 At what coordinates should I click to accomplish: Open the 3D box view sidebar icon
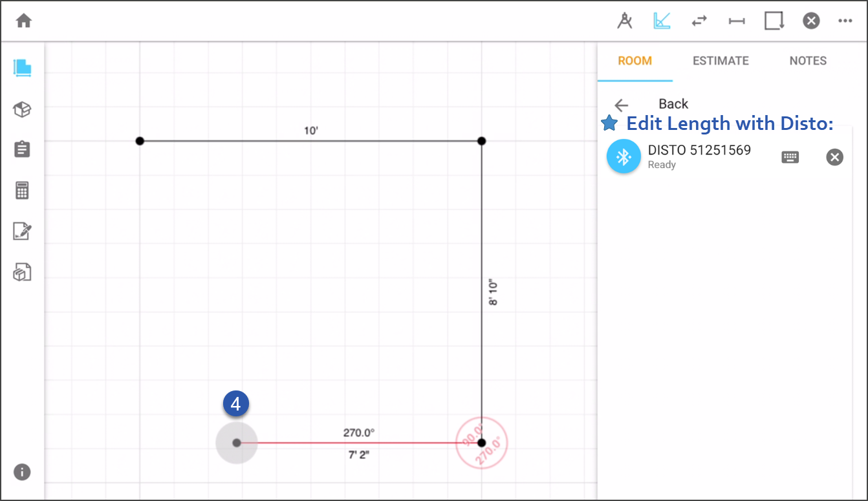(x=23, y=109)
